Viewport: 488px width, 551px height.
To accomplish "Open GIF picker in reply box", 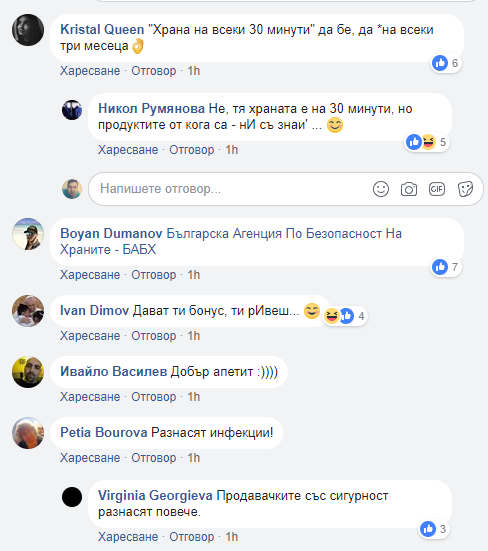I will [x=437, y=189].
